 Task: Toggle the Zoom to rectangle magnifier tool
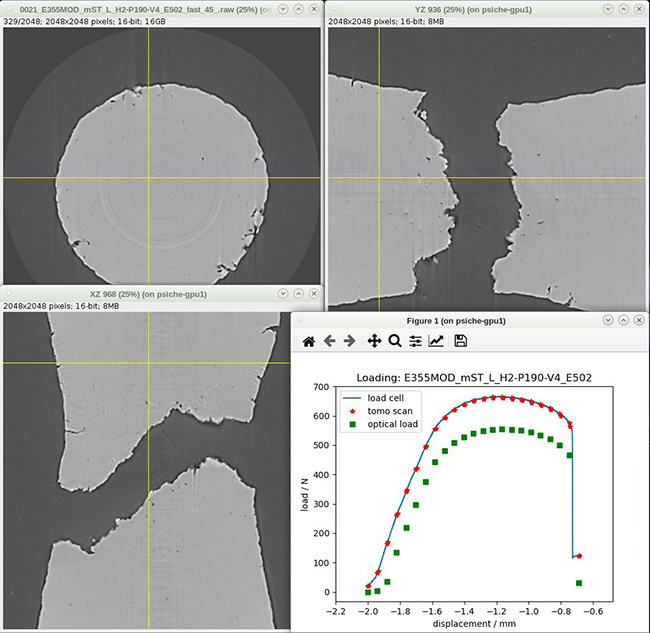pyautogui.click(x=395, y=341)
